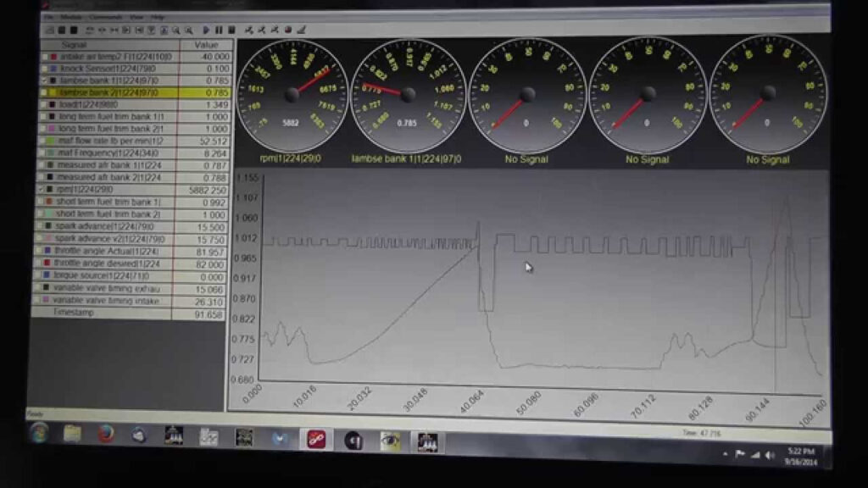Image resolution: width=868 pixels, height=488 pixels.
Task: Click the pencil icon at the toolbar's end
Action: click(x=302, y=30)
